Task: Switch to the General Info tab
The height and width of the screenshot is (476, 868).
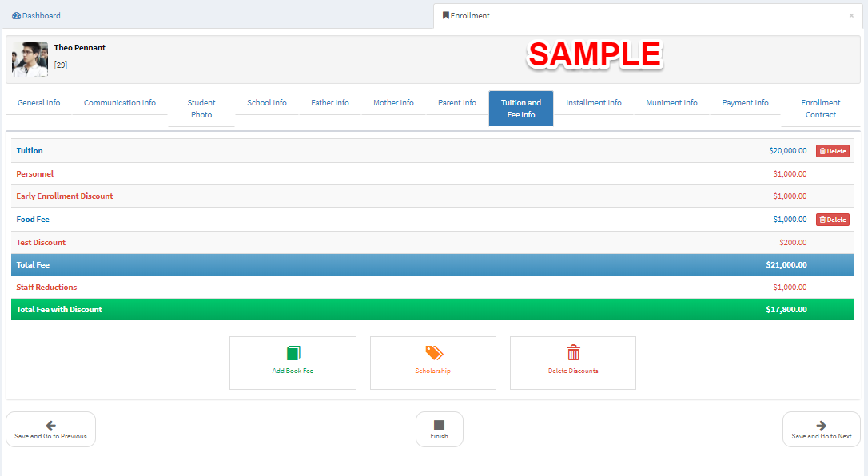Action: point(38,103)
